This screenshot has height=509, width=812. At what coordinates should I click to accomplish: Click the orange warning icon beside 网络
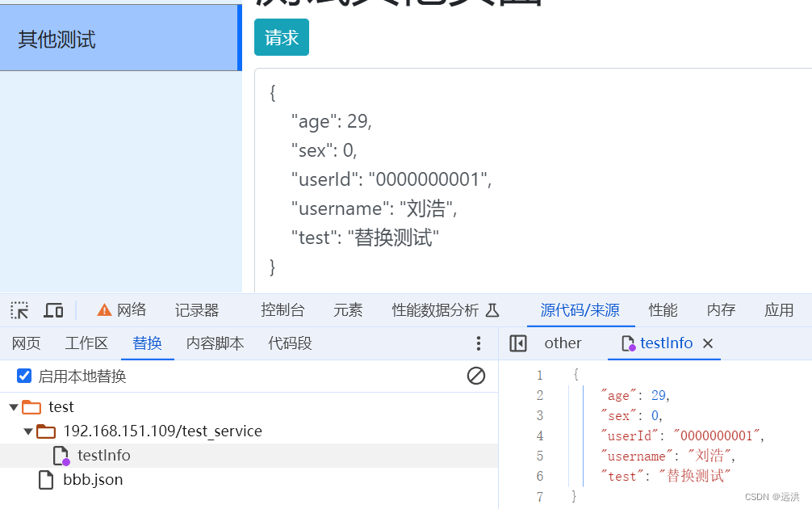point(104,310)
